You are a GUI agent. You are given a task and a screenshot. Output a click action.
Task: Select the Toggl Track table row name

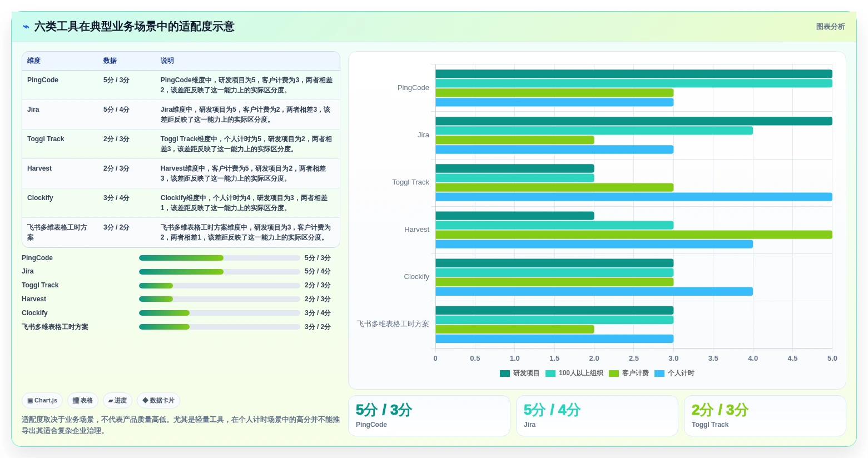click(46, 139)
